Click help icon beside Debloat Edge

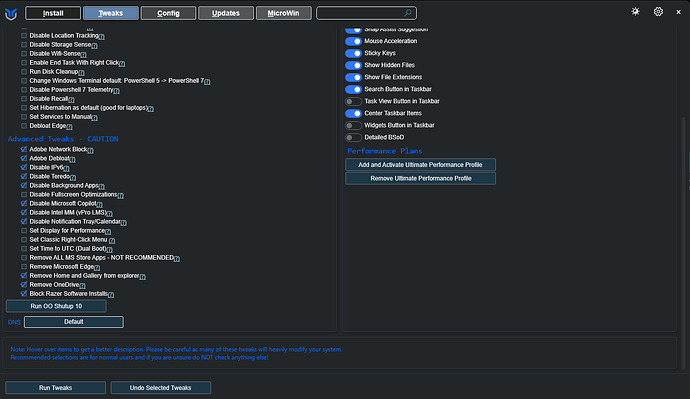click(x=70, y=127)
